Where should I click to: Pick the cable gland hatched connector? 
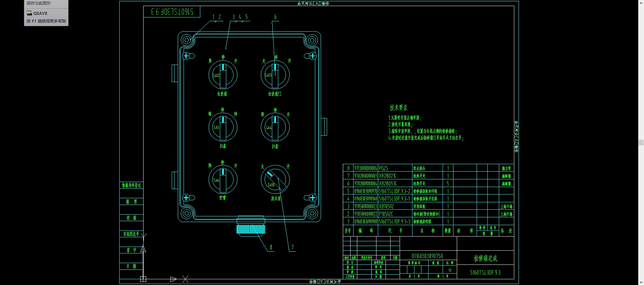(x=251, y=229)
